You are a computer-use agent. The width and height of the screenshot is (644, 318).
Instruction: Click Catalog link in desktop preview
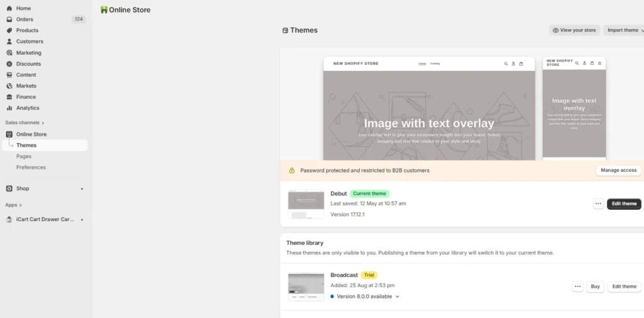click(435, 64)
